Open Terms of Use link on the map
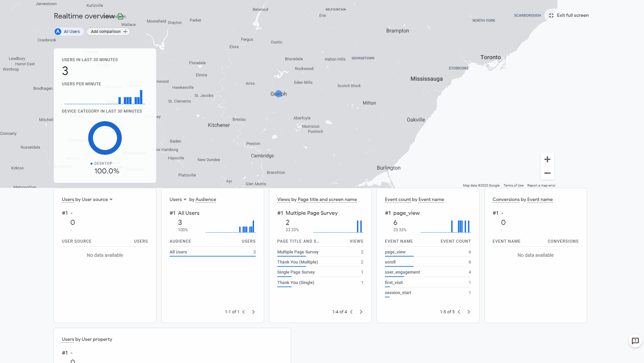The image size is (644, 363). 513,186
